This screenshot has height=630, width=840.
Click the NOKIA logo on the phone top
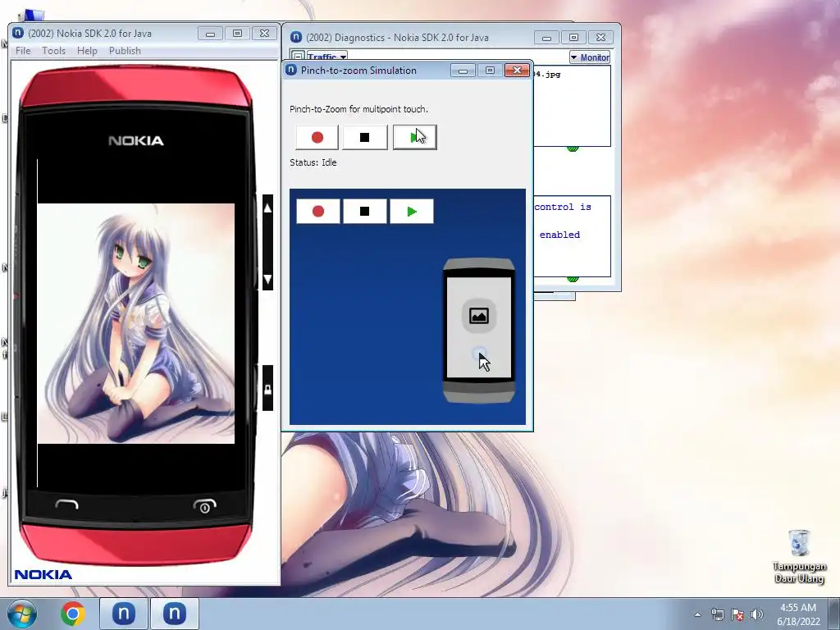click(x=136, y=141)
